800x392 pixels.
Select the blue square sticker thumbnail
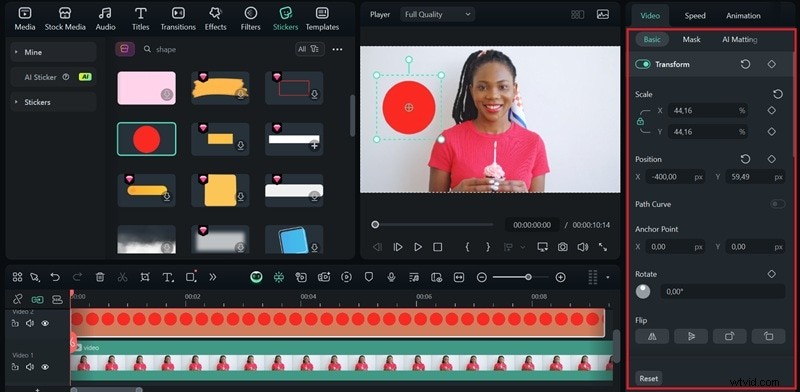coord(294,239)
